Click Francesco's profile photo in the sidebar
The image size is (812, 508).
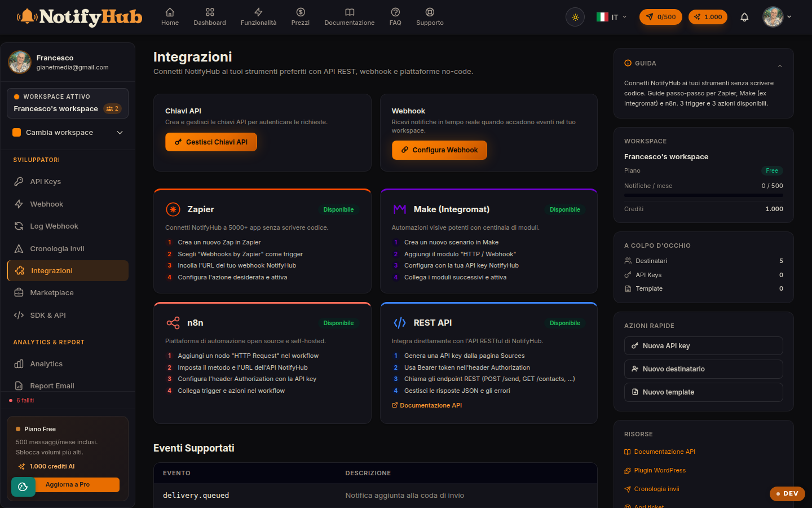click(x=20, y=62)
